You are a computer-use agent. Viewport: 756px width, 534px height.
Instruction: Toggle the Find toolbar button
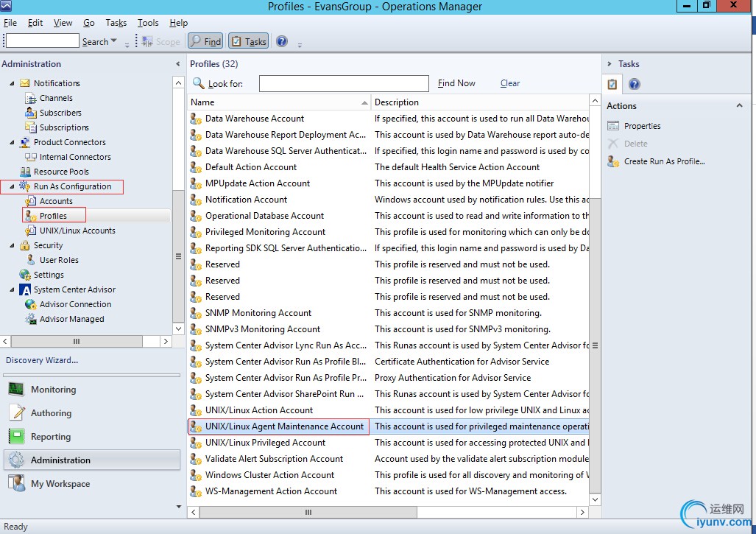point(205,41)
